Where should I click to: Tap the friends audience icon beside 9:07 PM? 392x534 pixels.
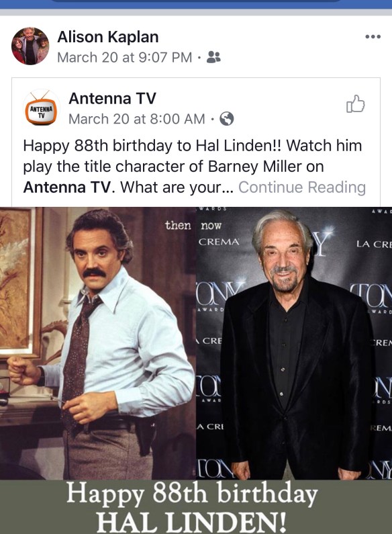(213, 57)
